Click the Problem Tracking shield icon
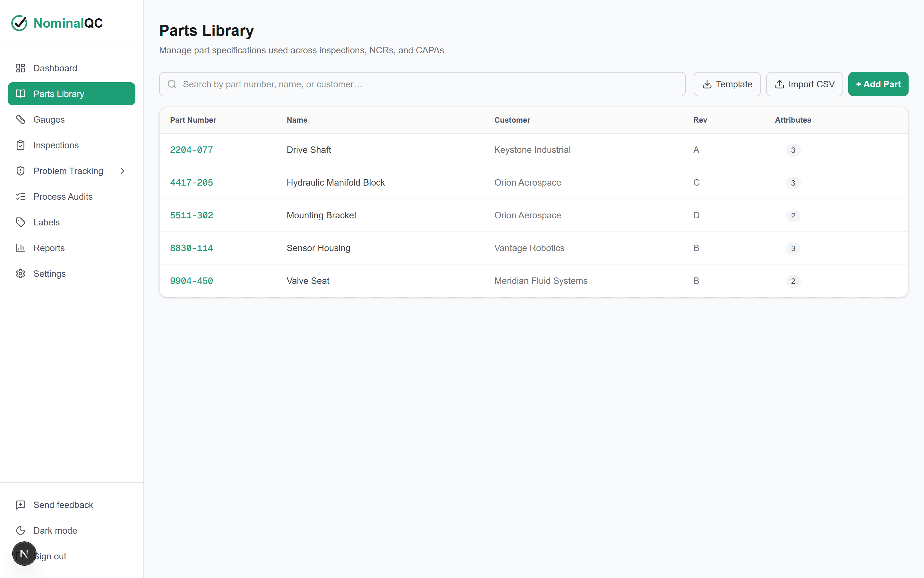Screen dimensions: 924x578 coord(20,171)
